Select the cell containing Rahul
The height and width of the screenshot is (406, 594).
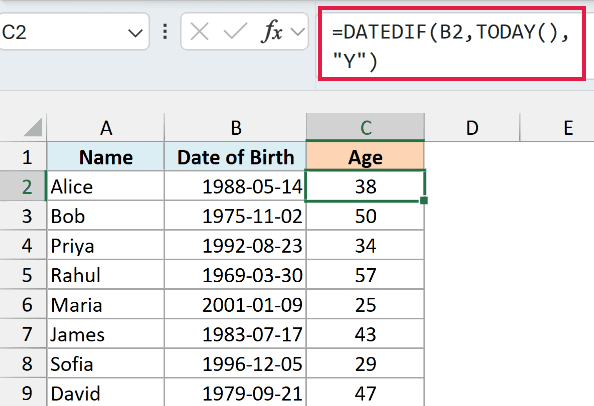[x=106, y=275]
